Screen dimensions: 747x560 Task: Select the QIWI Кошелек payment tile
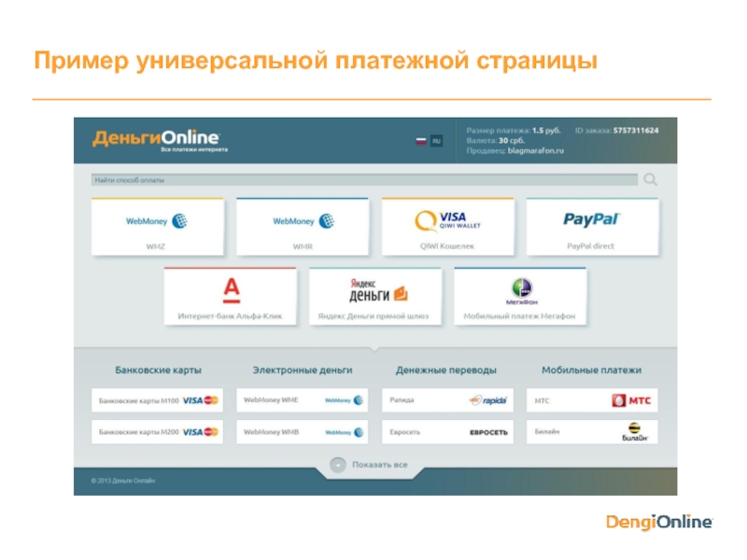tap(448, 227)
